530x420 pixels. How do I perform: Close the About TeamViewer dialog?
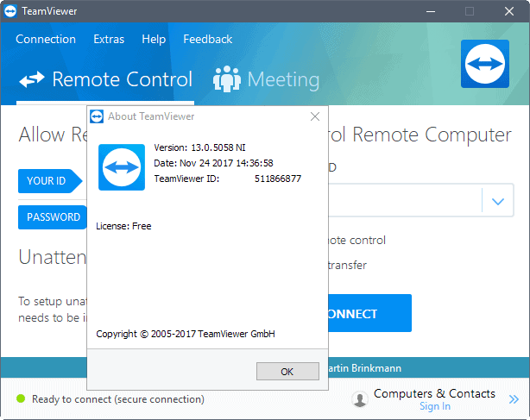(x=315, y=116)
